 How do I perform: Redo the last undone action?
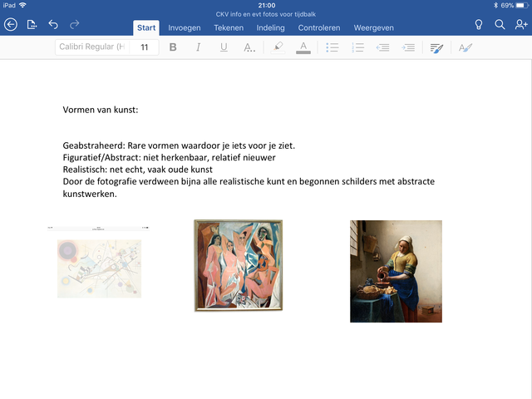pos(74,24)
